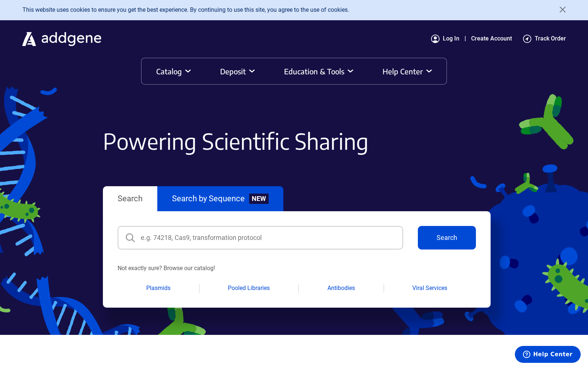Click the question mark help icon
Viewport: 588px width, 368px height.
click(527, 354)
